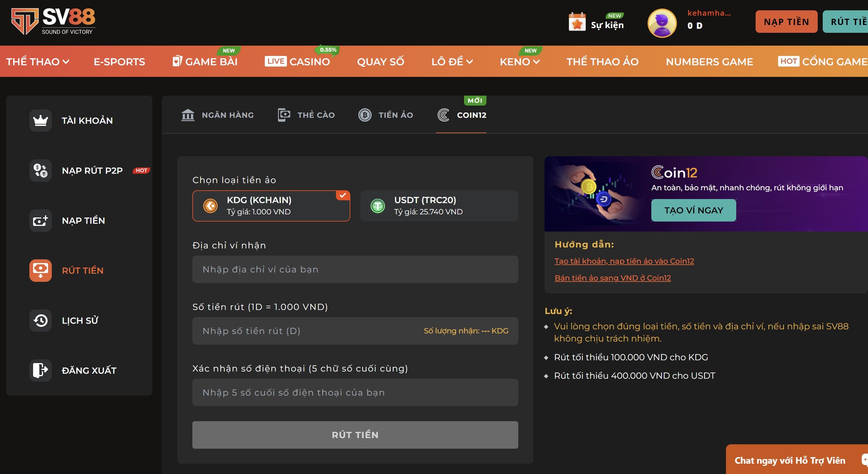
Task: Click the checkmark on KDG option
Action: click(343, 195)
